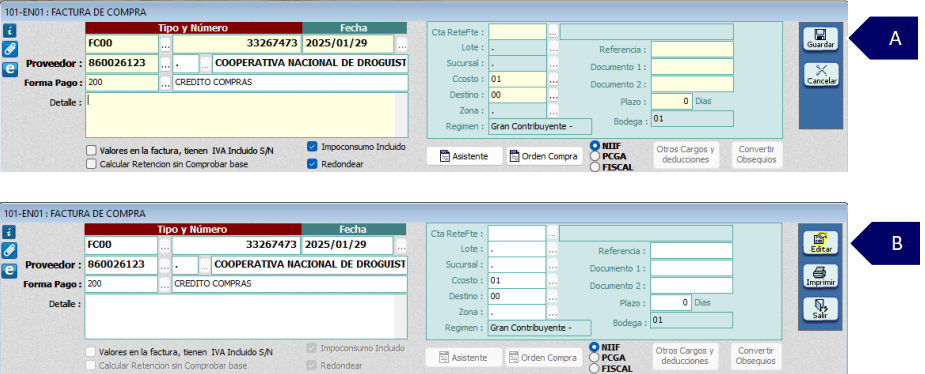Screen dimensions: 925x374
Task: Select the NIIF radio in the upper window
Action: tap(595, 145)
